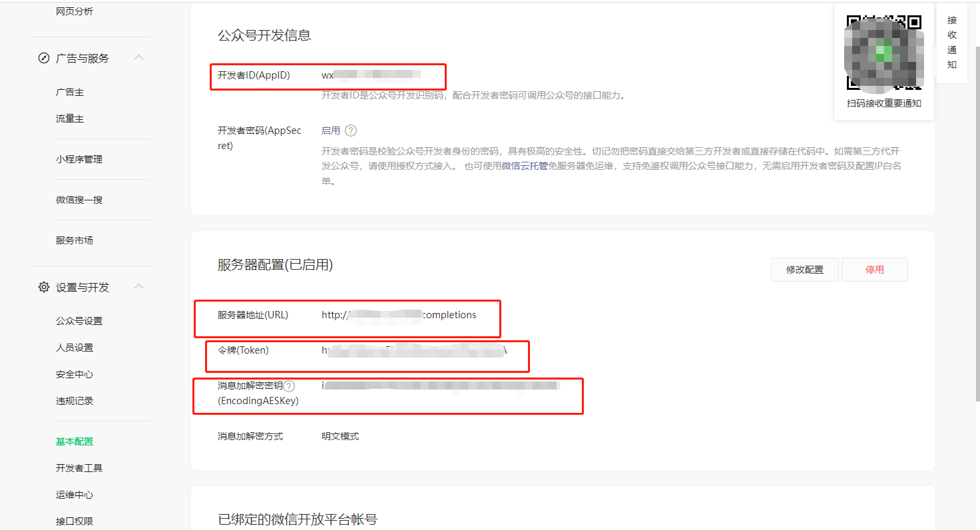This screenshot has width=980, height=530.
Task: Open help icon beside 消息加解密密钥
Action: (289, 386)
